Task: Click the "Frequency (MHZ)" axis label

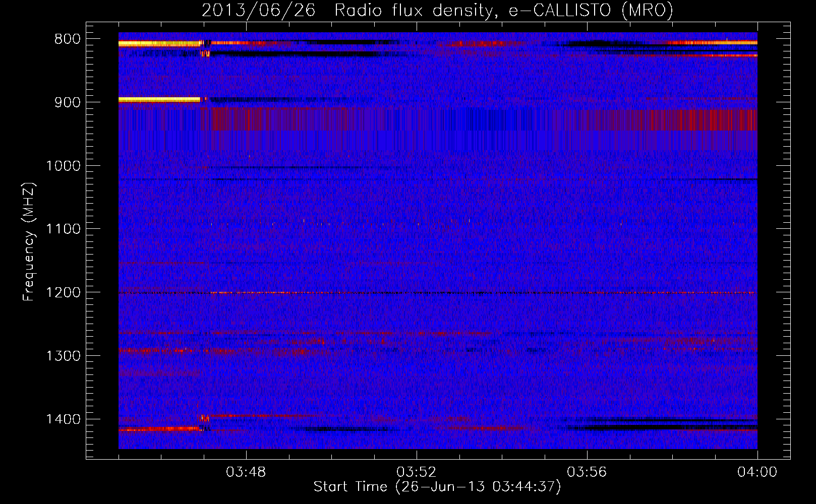Action: (29, 242)
